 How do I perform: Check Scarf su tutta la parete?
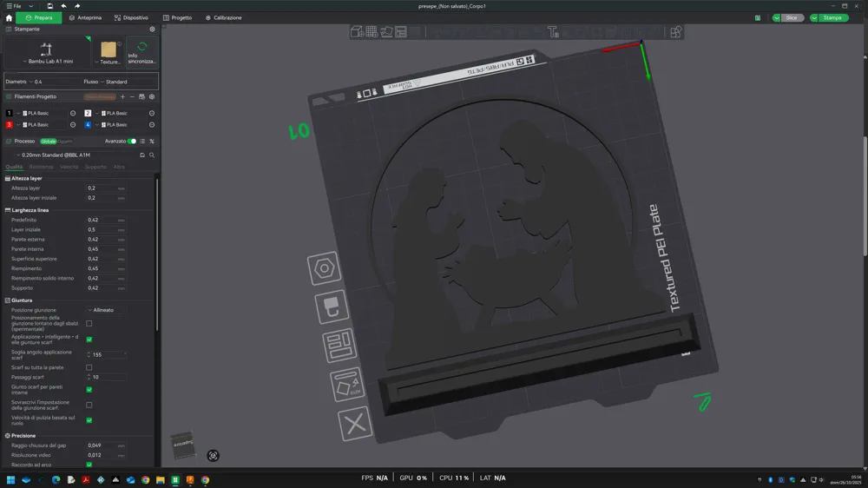89,367
